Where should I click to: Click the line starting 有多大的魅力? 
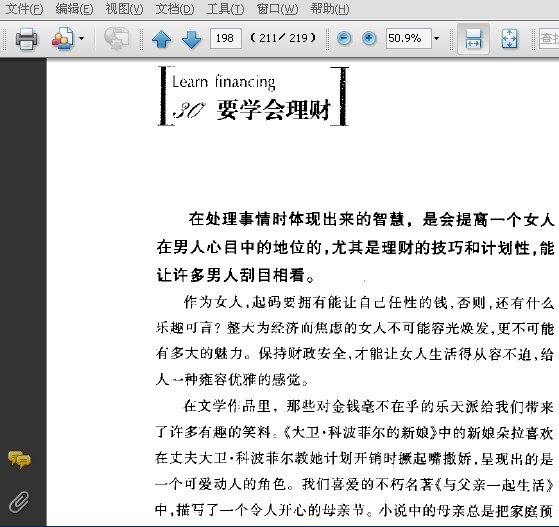(x=355, y=354)
